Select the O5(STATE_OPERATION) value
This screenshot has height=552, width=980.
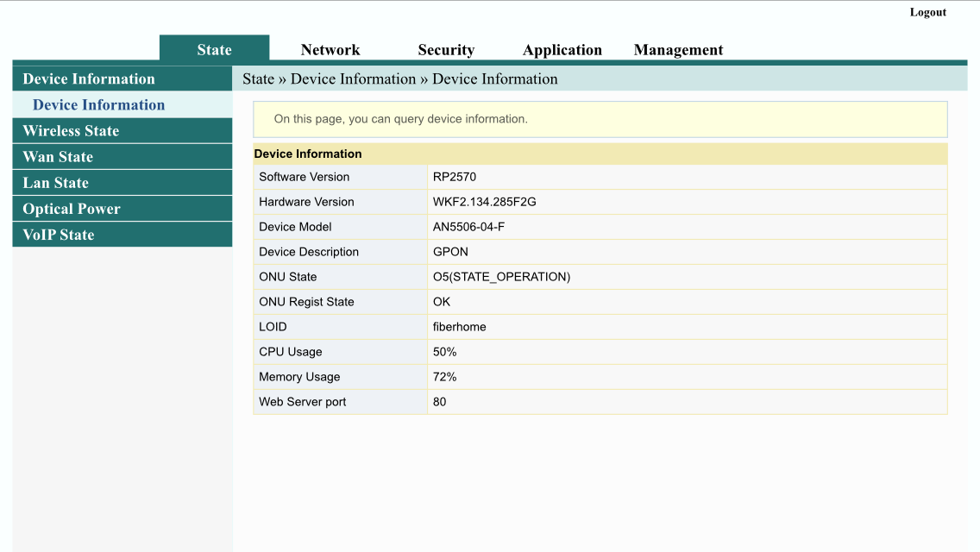coord(501,277)
